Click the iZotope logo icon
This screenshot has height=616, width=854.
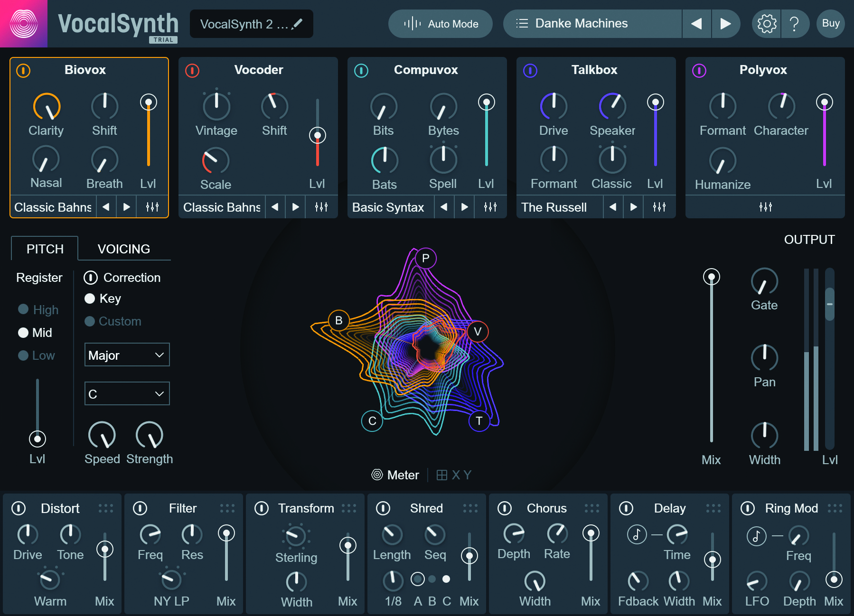coord(24,24)
